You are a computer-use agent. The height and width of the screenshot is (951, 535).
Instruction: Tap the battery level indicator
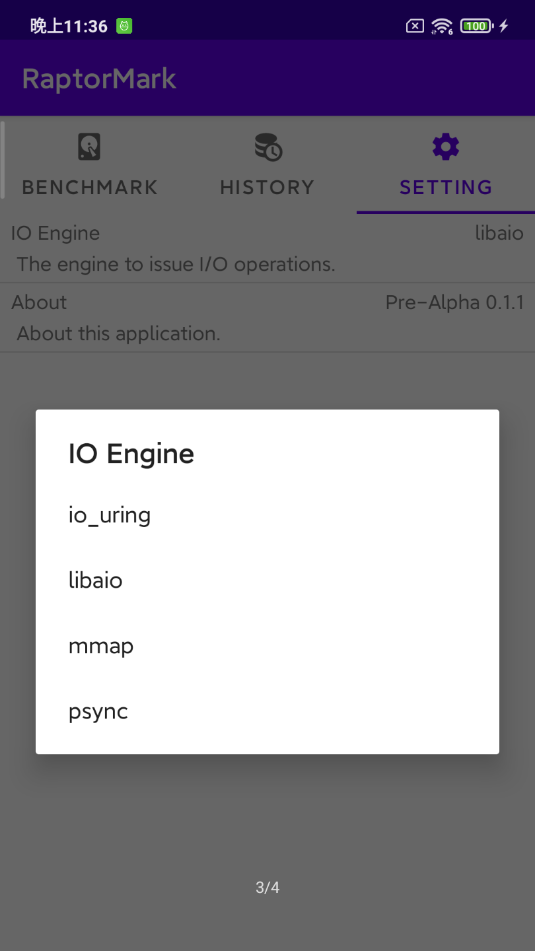click(477, 26)
